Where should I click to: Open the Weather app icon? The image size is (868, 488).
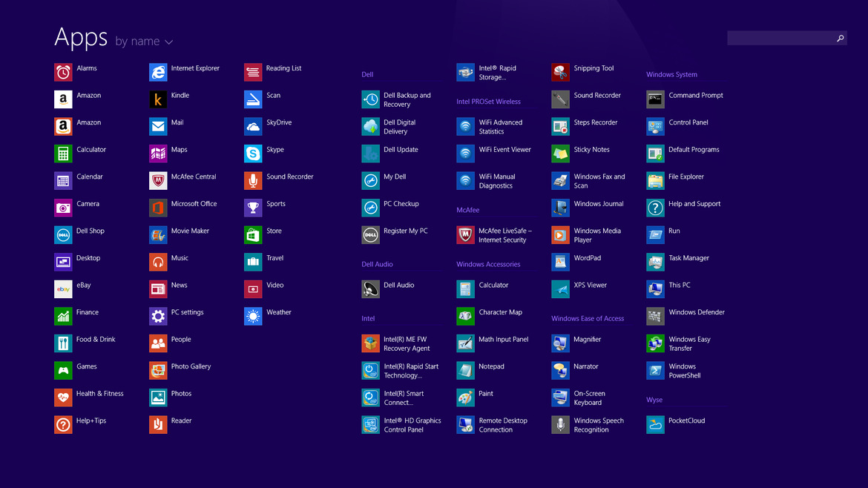coord(253,316)
